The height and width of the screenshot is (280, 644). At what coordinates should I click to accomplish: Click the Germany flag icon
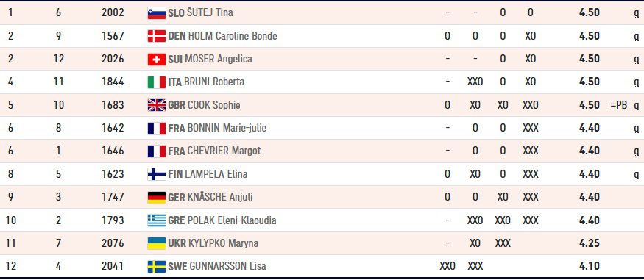click(x=157, y=198)
